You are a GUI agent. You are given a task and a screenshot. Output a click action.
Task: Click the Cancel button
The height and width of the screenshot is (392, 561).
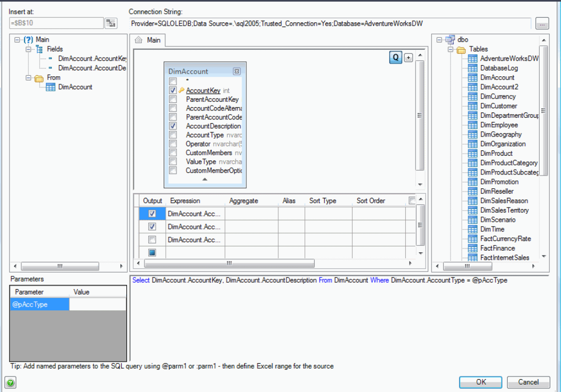(x=528, y=382)
